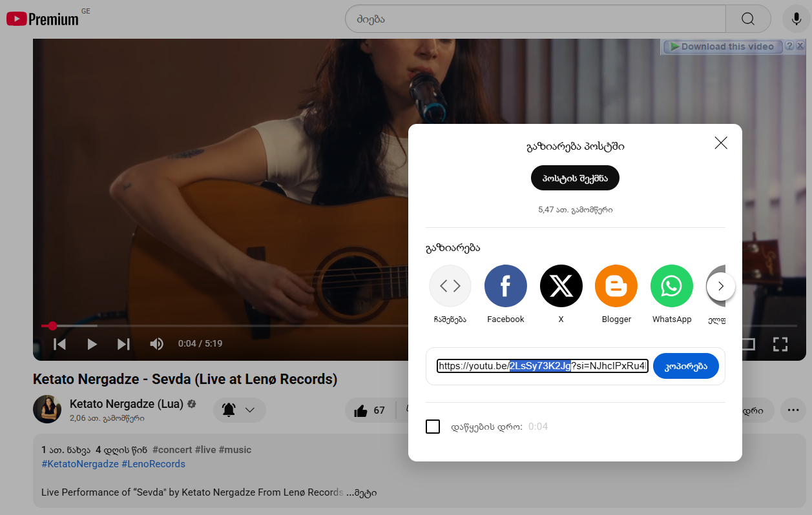Click the #concert hashtag

[x=171, y=450]
